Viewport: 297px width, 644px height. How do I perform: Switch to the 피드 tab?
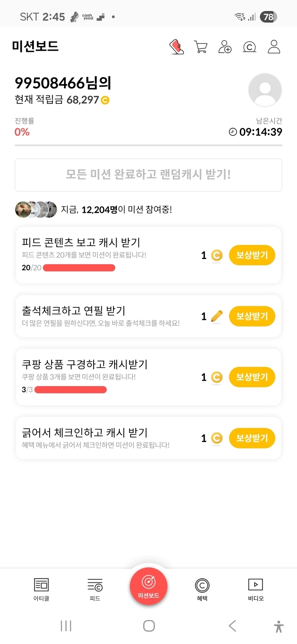tap(95, 589)
